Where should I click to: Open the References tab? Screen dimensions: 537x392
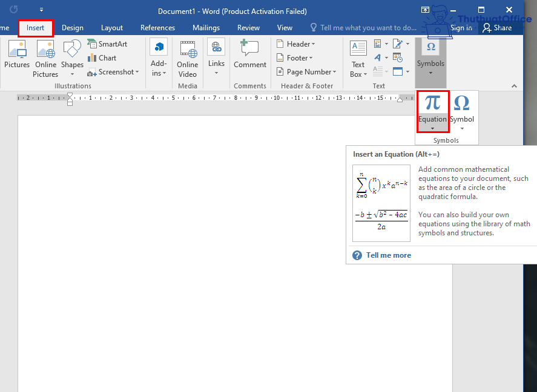(x=157, y=28)
